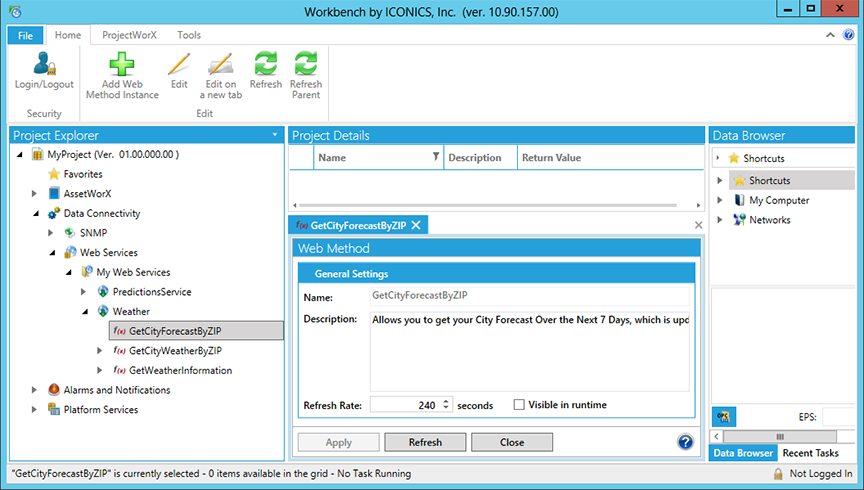This screenshot has height=490, width=864.
Task: Expand the PredictionsService node
Action: tap(83, 292)
